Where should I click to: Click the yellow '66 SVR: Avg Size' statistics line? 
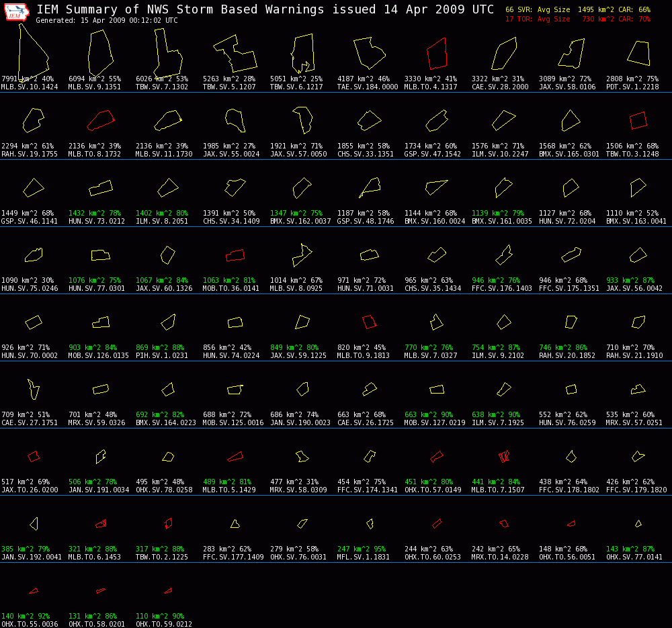[578, 10]
